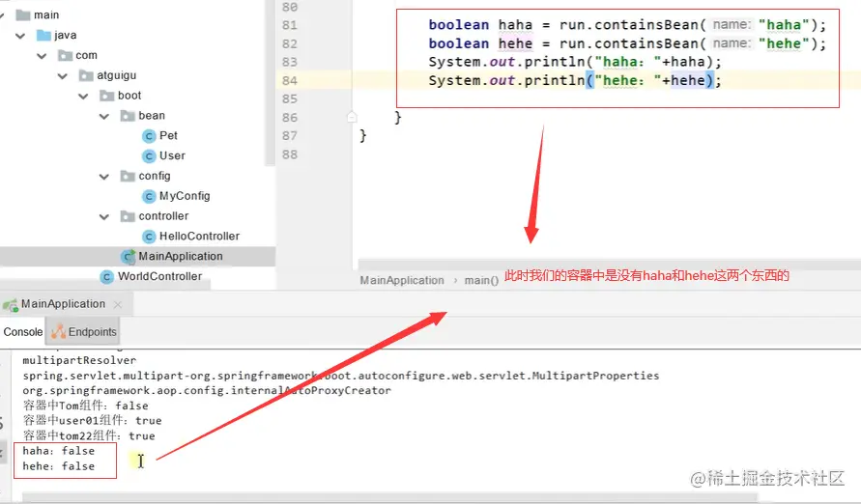This screenshot has width=861, height=504.
Task: Select User in the project tree
Action: coord(172,155)
